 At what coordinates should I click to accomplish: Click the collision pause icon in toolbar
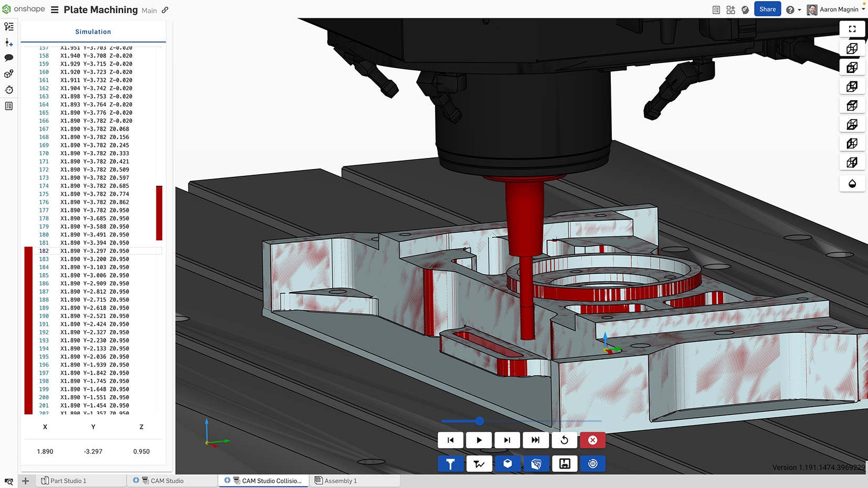592,463
